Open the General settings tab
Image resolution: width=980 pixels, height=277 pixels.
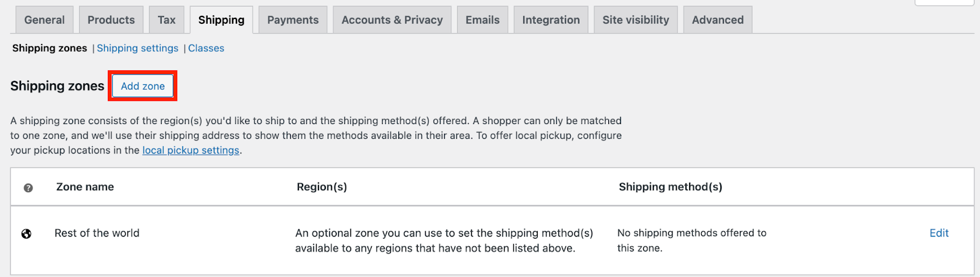[x=44, y=20]
